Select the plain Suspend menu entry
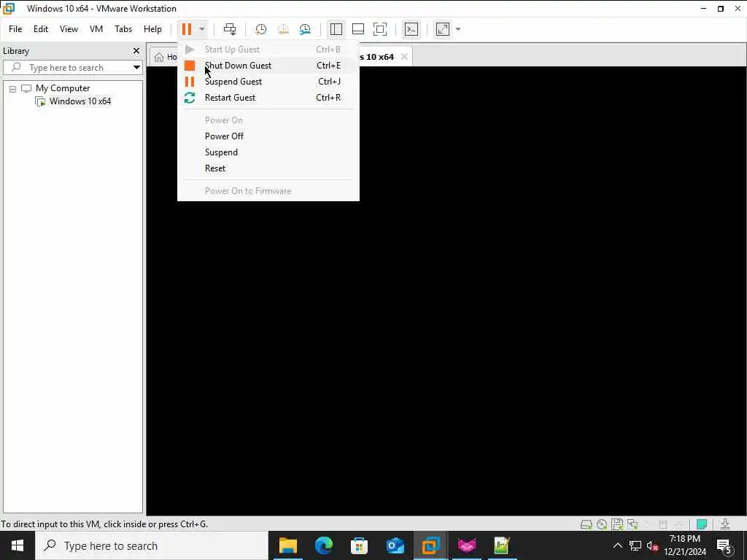This screenshot has height=560, width=747. tap(268, 152)
